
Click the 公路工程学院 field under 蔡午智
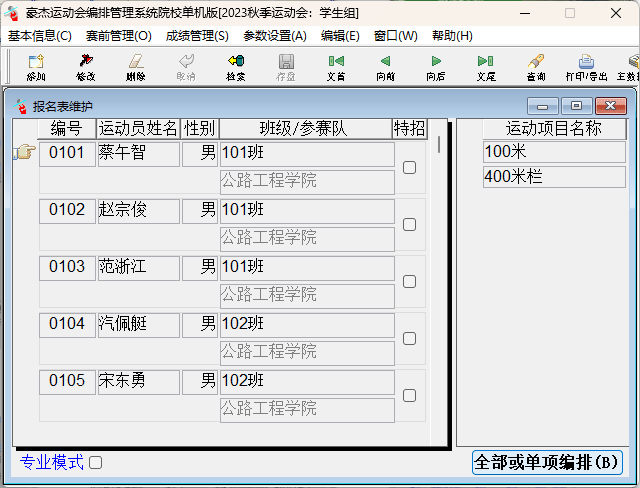[307, 182]
